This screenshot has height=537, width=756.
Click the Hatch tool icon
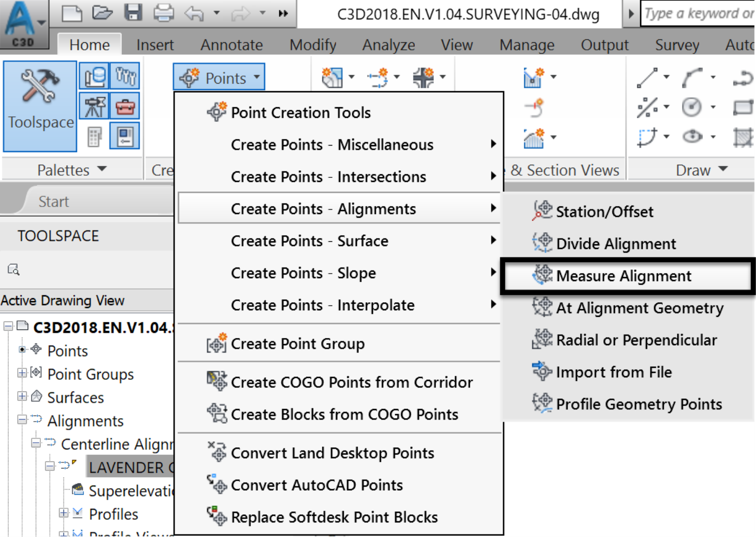(x=743, y=137)
